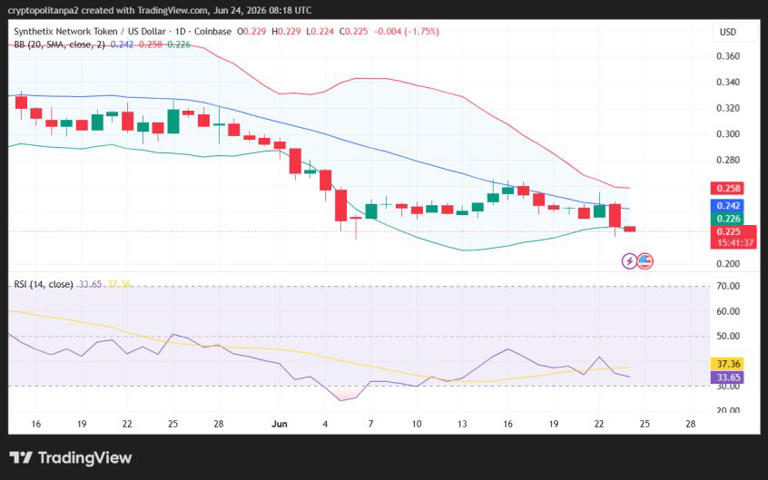This screenshot has height=480, width=768.
Task: Click the RSI (14, close) indicator label
Action: pos(44,284)
